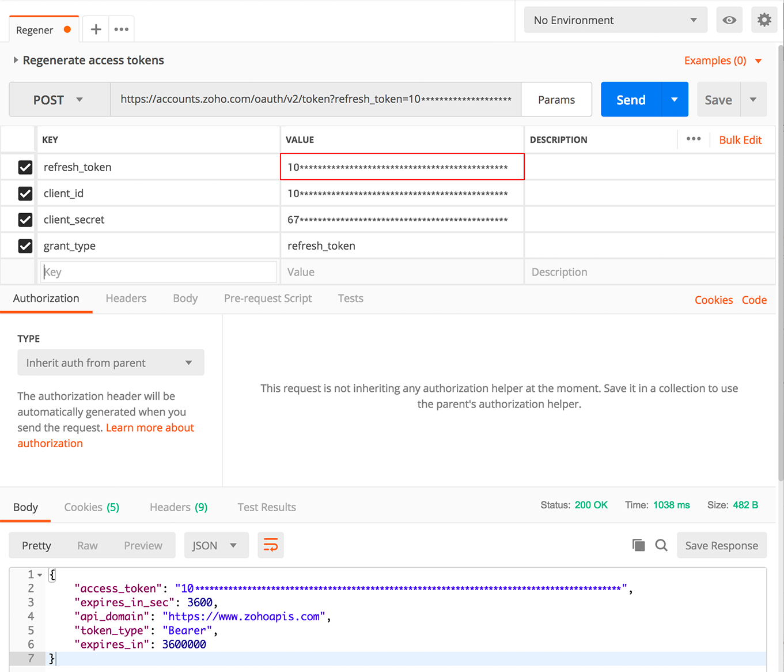Send the request with Send button

(x=631, y=100)
